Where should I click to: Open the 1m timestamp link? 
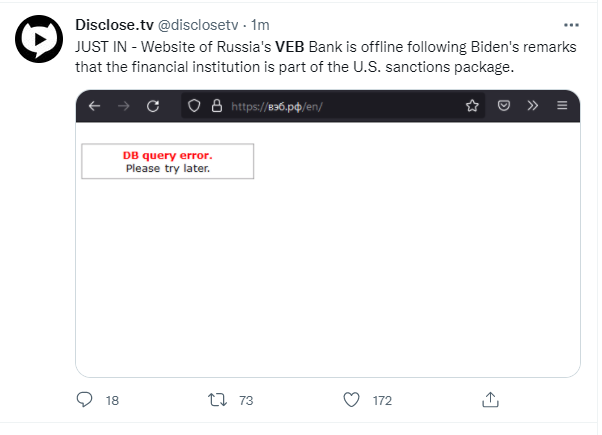coord(260,25)
